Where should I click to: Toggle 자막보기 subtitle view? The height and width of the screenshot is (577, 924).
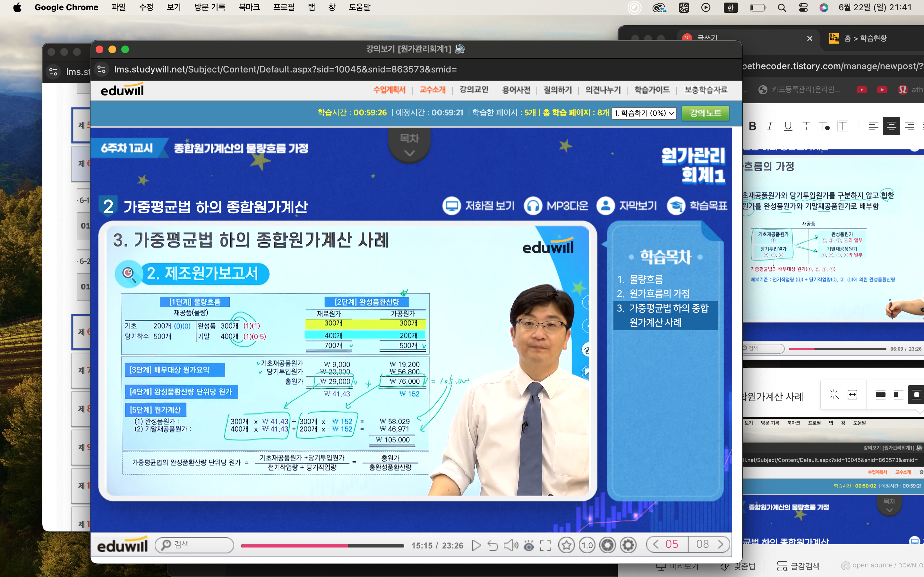[627, 206]
